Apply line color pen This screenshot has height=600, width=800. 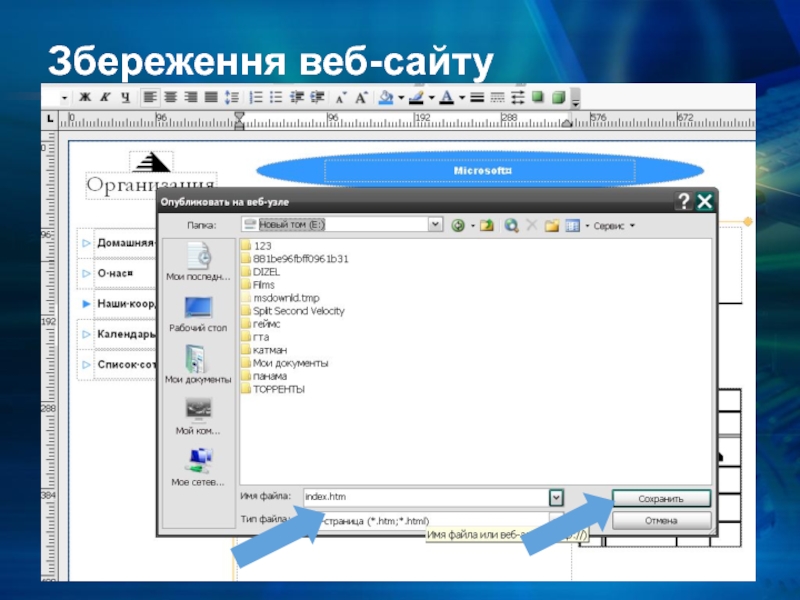417,97
